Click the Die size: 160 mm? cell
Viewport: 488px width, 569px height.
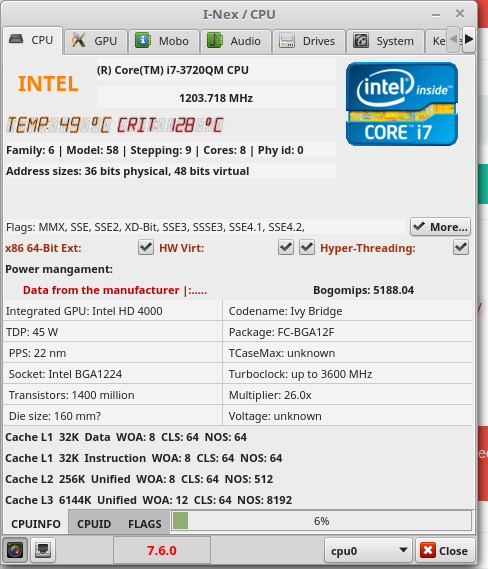click(112, 416)
